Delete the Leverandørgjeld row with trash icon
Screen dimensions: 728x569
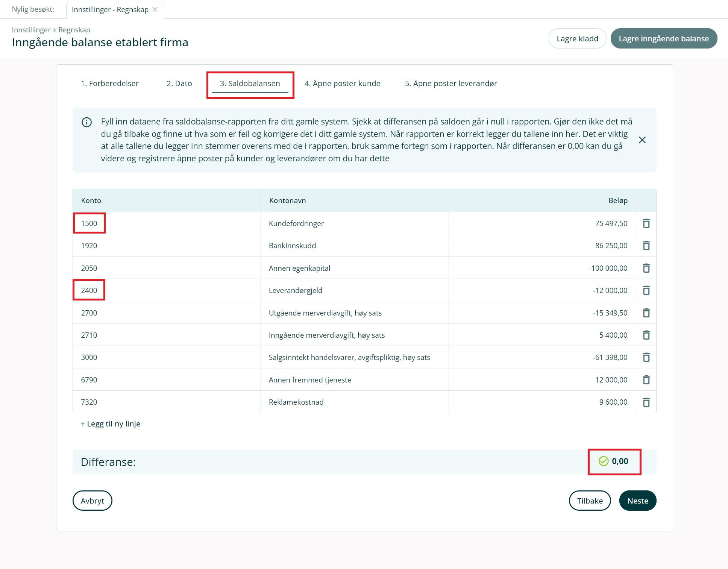coord(646,290)
